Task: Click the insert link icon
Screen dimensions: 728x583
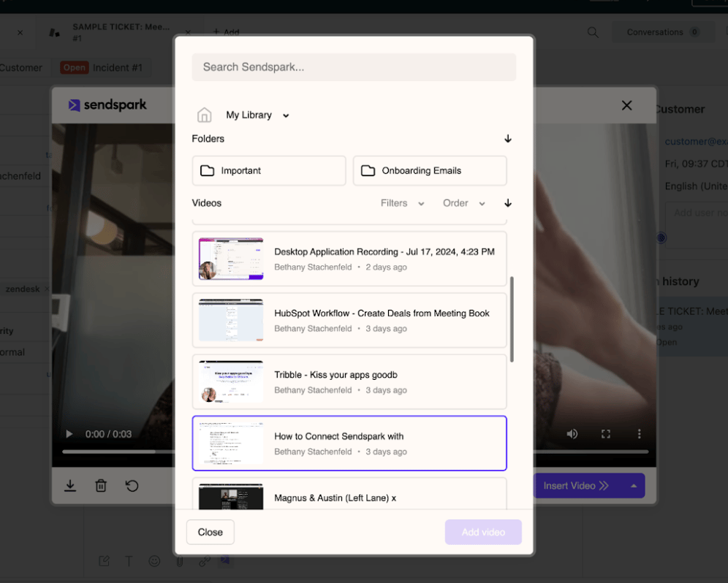Action: click(205, 561)
